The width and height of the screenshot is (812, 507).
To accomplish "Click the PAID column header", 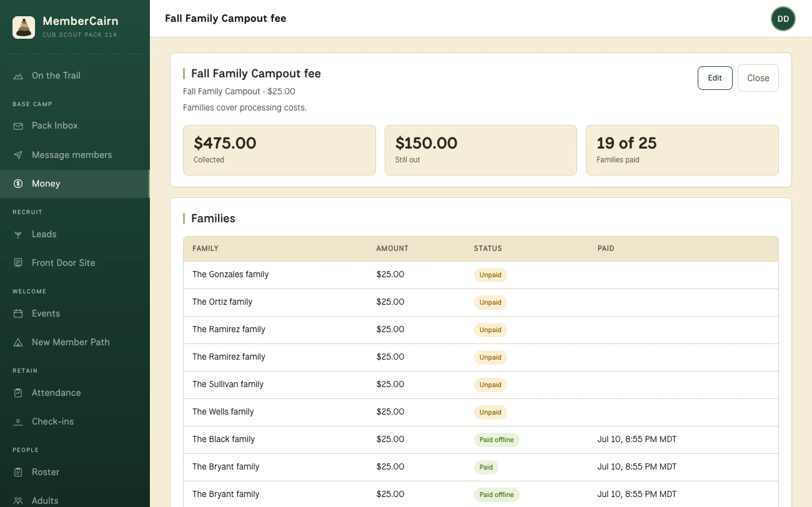I will 606,249.
